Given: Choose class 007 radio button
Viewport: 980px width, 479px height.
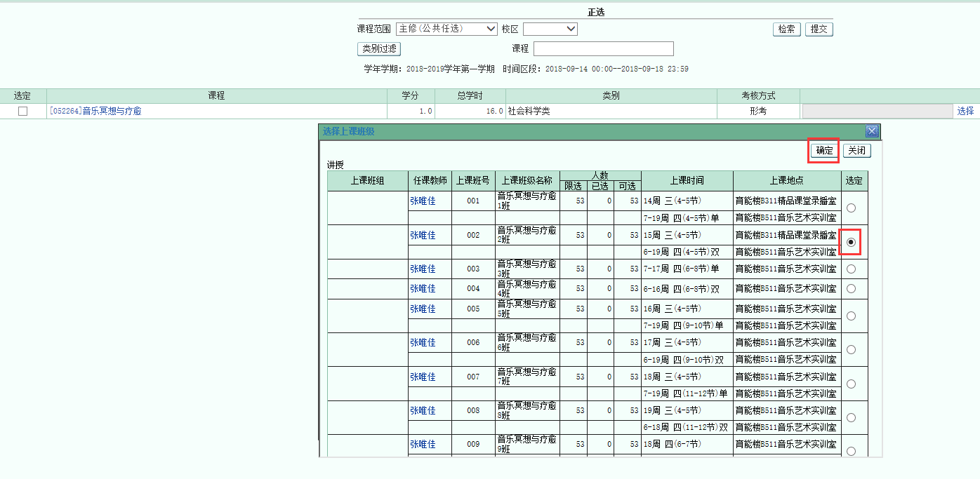Looking at the screenshot, I should 851,384.
